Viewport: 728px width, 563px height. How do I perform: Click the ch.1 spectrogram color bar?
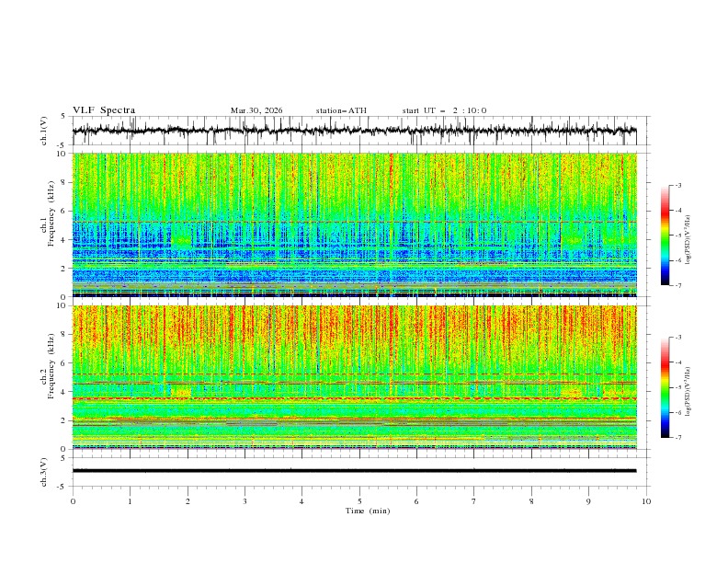(x=665, y=236)
